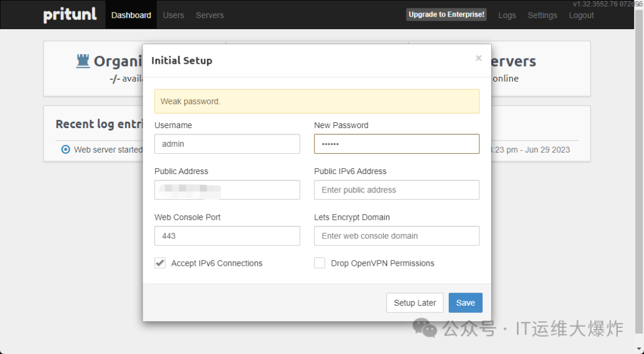Viewport: 644px width, 354px height.
Task: Click the Logout link
Action: point(581,15)
